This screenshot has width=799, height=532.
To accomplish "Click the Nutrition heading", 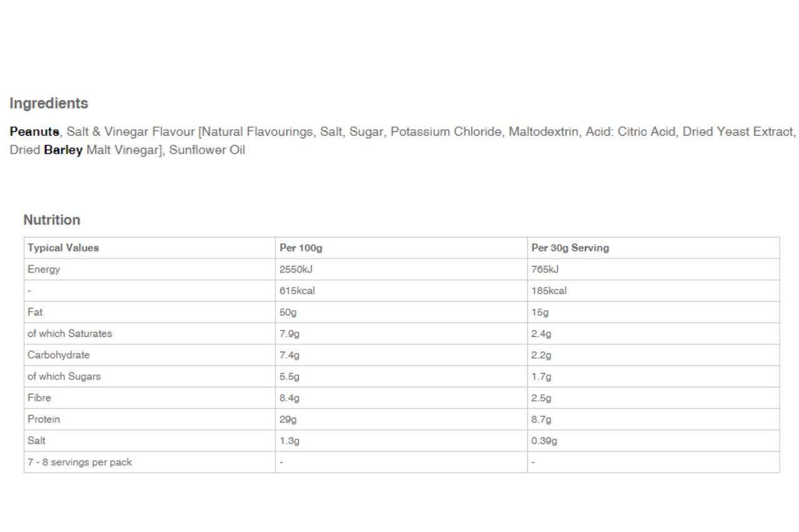I will [x=52, y=220].
